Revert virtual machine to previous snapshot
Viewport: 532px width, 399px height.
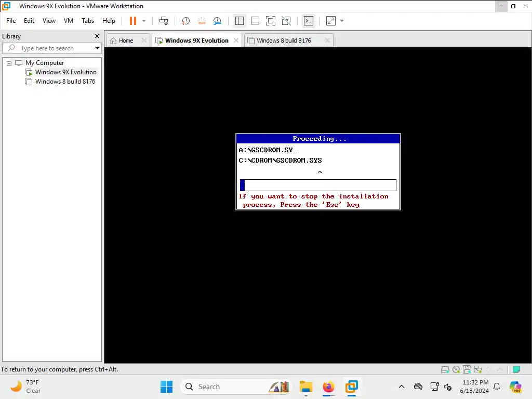click(x=202, y=21)
